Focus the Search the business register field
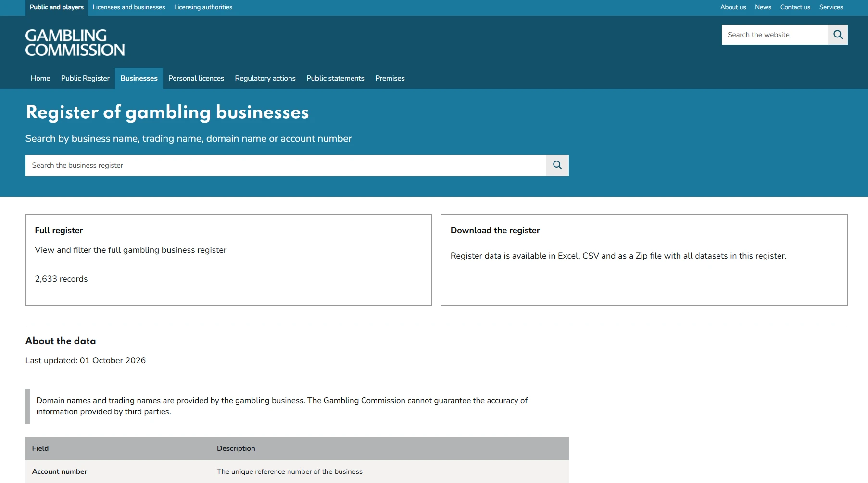The image size is (868, 483). pos(286,165)
